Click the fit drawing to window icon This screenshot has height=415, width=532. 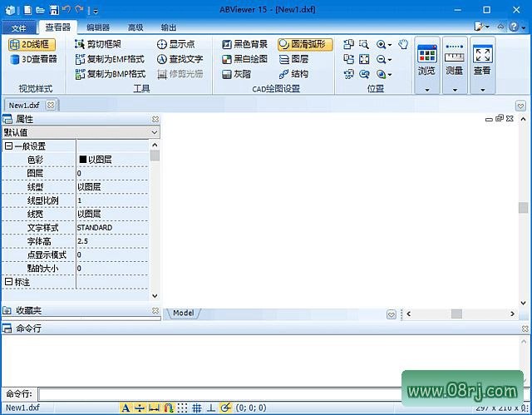tap(364, 59)
